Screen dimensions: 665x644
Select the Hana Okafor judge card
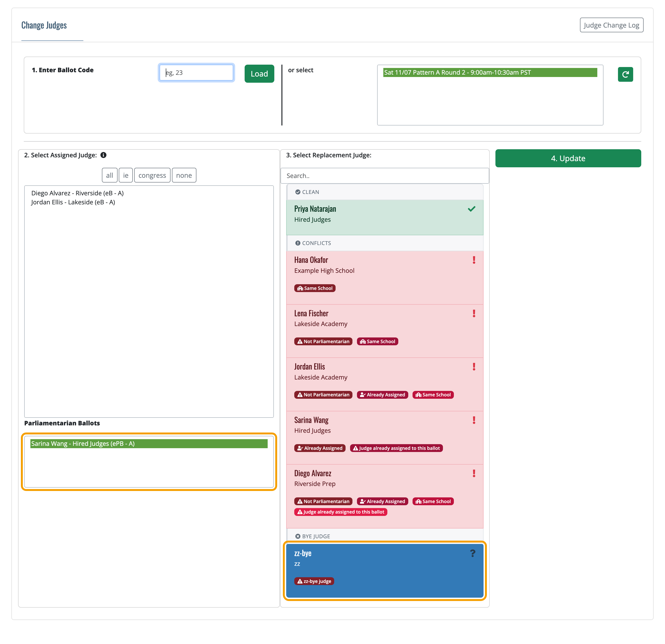tap(385, 277)
